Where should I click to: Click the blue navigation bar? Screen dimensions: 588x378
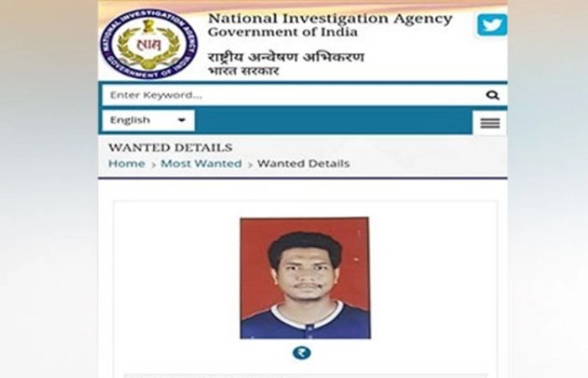pyautogui.click(x=333, y=121)
